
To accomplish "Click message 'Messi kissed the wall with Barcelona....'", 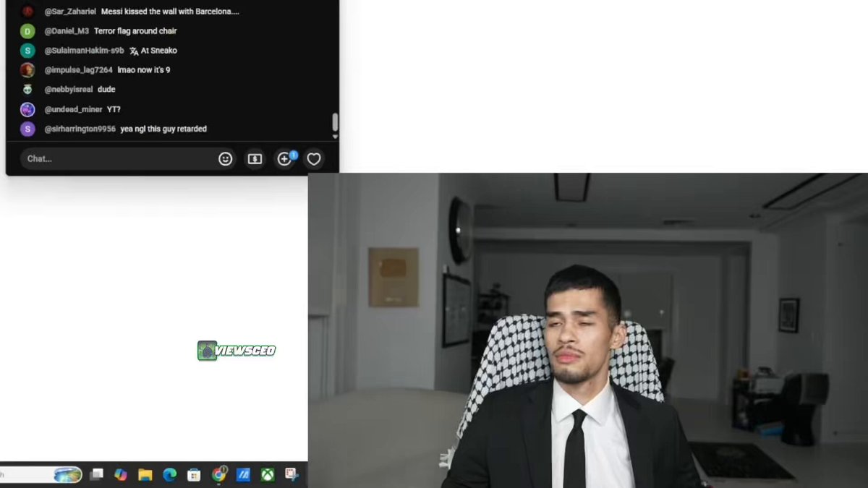I will click(x=170, y=12).
